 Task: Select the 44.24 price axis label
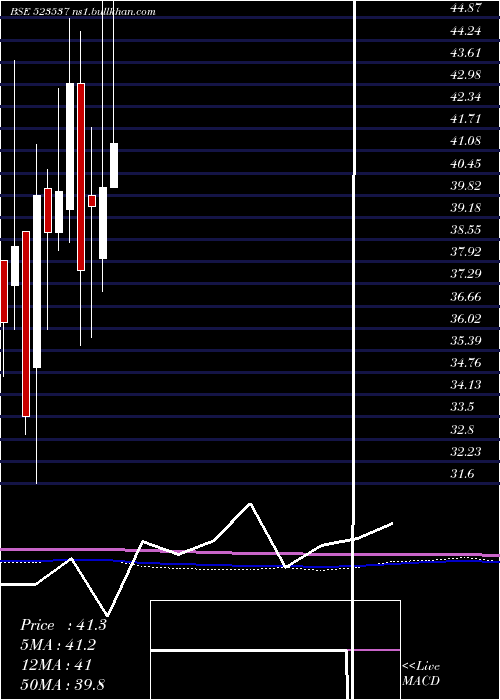pos(466,31)
